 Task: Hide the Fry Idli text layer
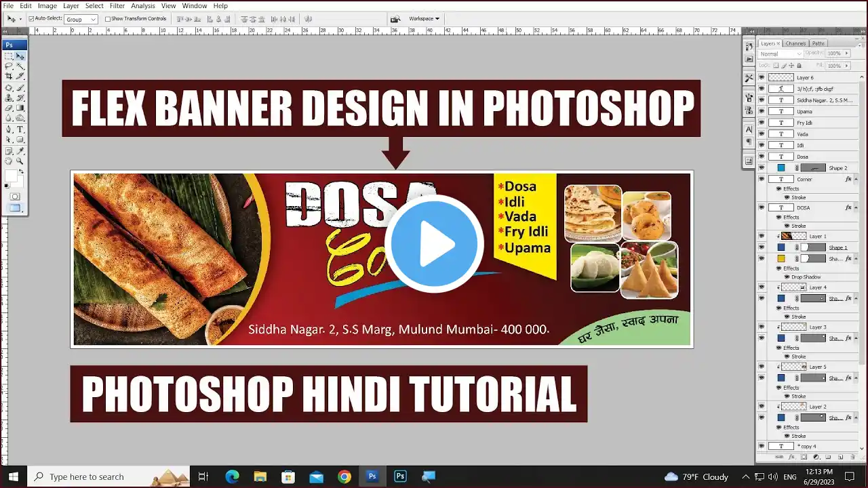pyautogui.click(x=761, y=123)
